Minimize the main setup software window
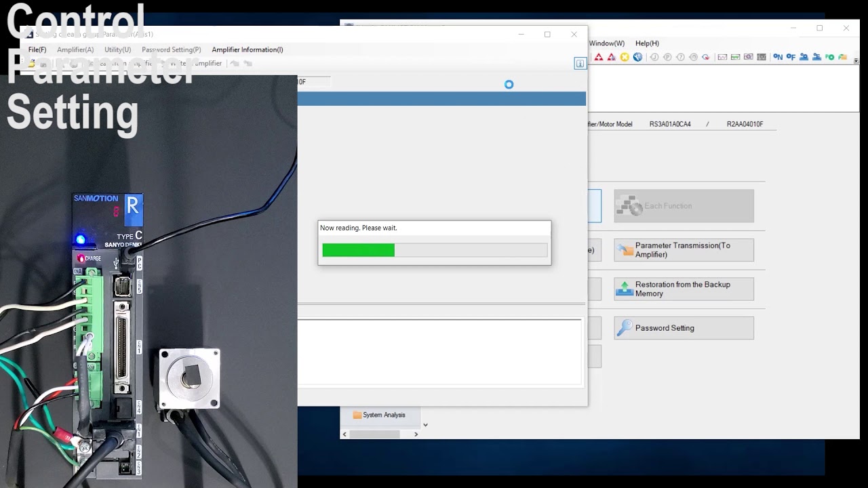Image resolution: width=868 pixels, height=488 pixels. (793, 28)
